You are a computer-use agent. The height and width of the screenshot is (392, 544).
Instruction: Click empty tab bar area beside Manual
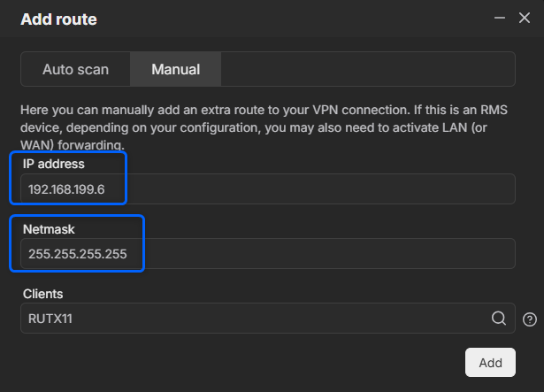tap(368, 69)
